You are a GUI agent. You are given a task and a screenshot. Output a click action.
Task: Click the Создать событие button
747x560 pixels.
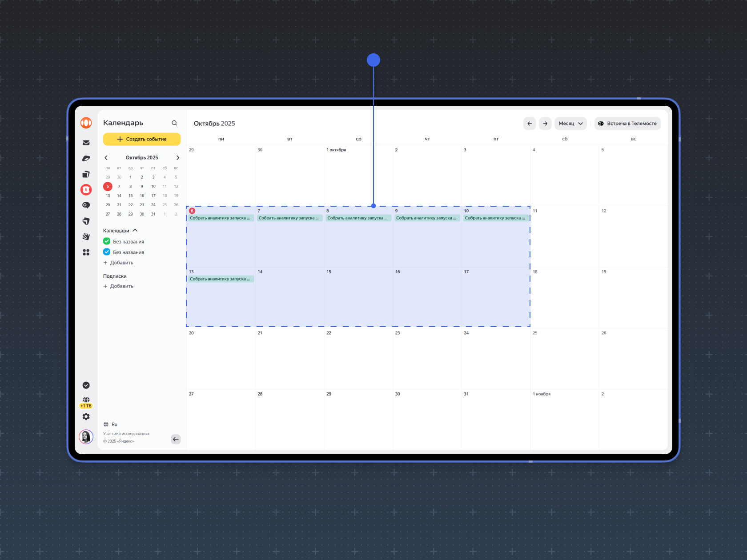click(142, 139)
